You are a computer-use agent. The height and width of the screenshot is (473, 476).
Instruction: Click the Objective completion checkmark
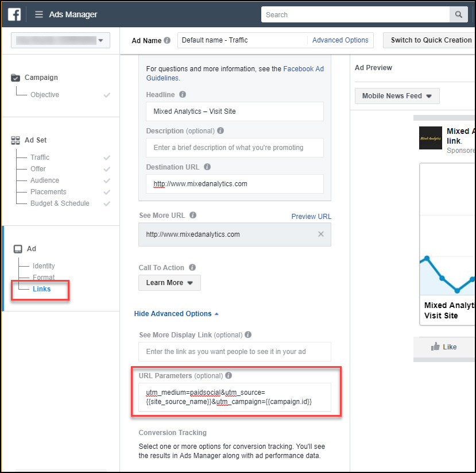point(107,94)
